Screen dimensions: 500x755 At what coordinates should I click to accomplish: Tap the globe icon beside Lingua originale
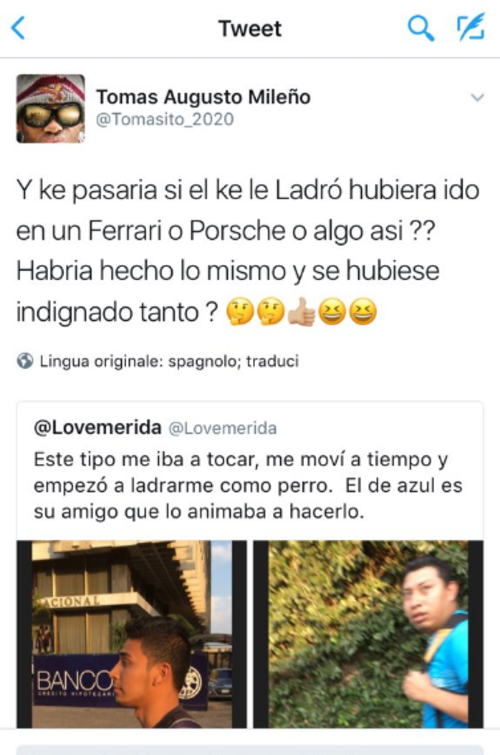(25, 361)
